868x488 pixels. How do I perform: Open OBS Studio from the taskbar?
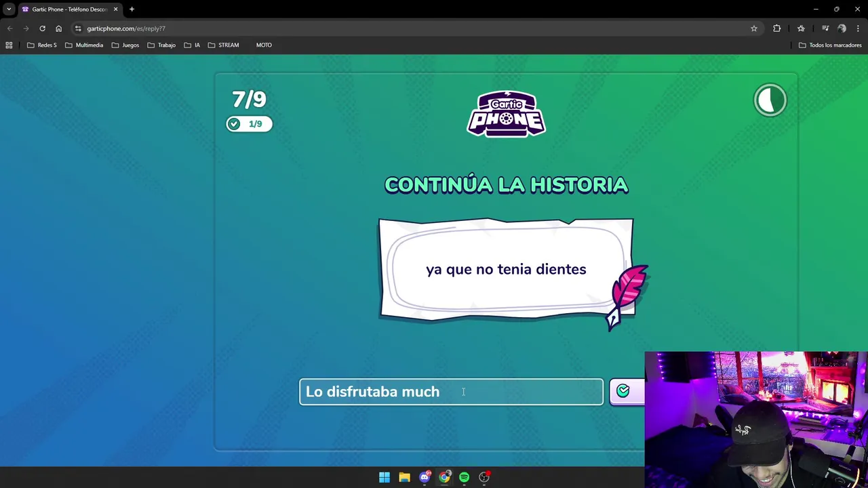coord(484,477)
